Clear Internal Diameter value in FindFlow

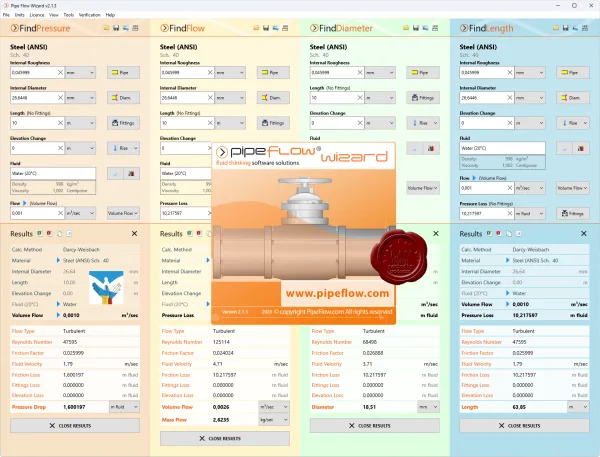210,98
